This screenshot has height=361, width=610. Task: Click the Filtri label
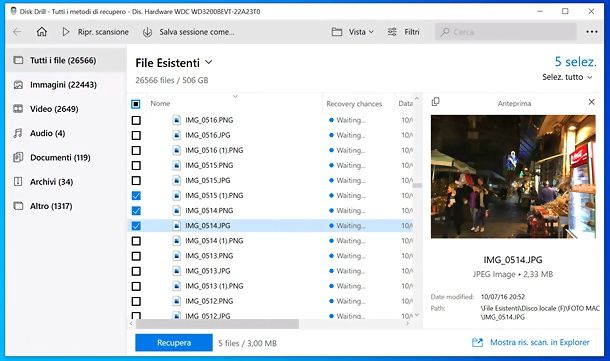pyautogui.click(x=412, y=32)
